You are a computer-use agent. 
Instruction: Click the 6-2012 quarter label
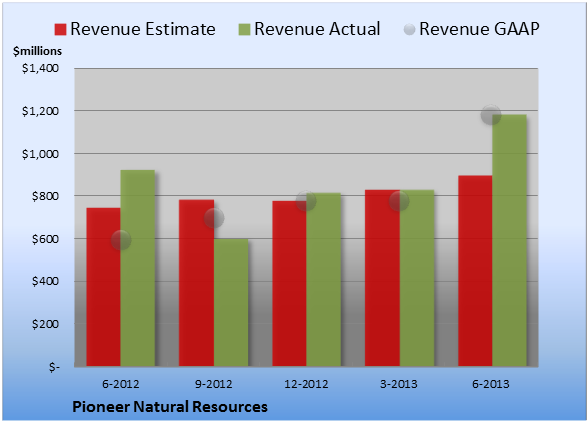pyautogui.click(x=121, y=384)
